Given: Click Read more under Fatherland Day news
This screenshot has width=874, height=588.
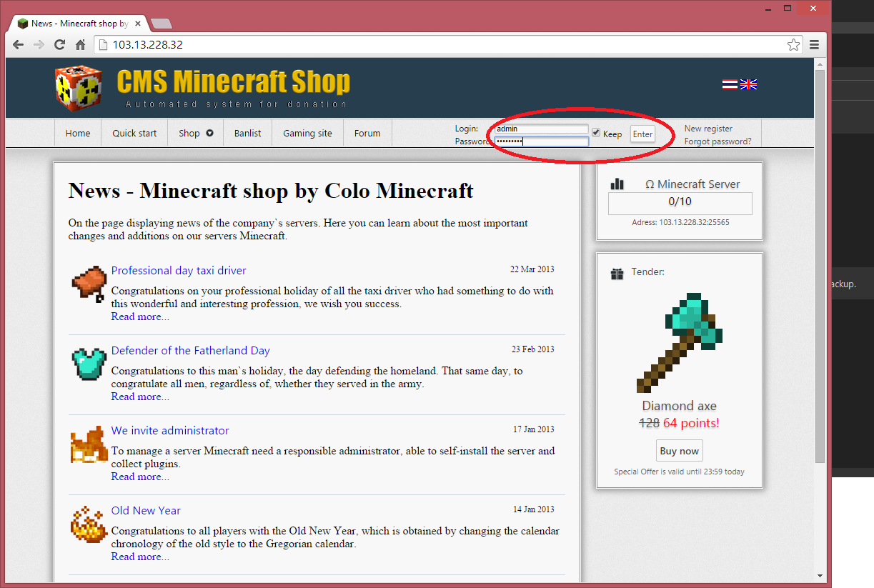Looking at the screenshot, I should (x=140, y=397).
